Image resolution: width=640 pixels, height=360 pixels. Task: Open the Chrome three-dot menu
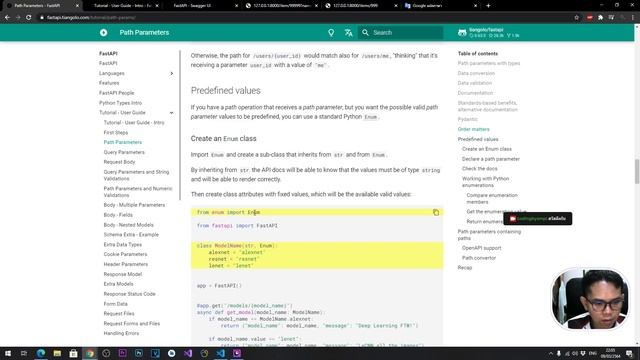click(x=633, y=18)
